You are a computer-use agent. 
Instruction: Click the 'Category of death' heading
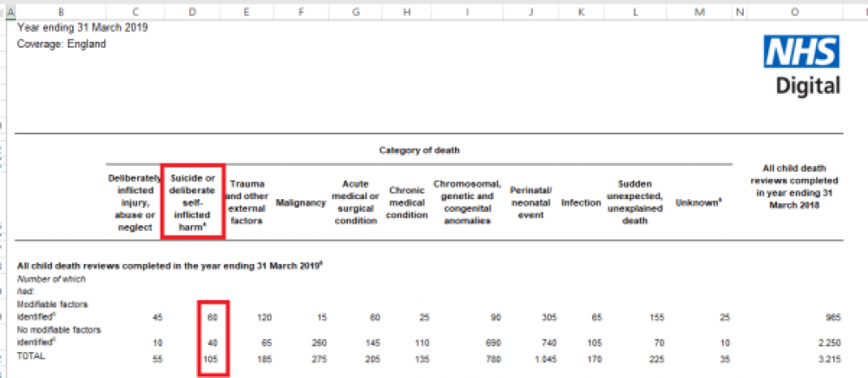pyautogui.click(x=420, y=150)
